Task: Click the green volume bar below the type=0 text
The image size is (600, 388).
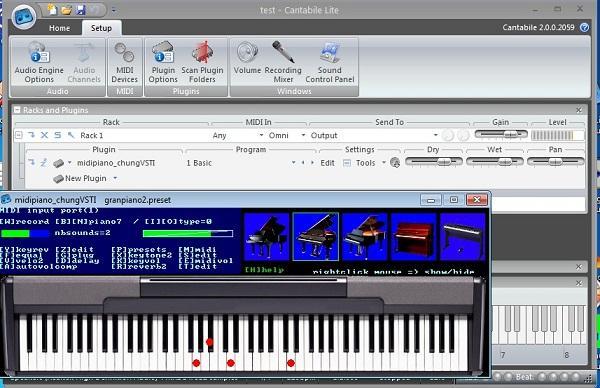Action: (188, 233)
